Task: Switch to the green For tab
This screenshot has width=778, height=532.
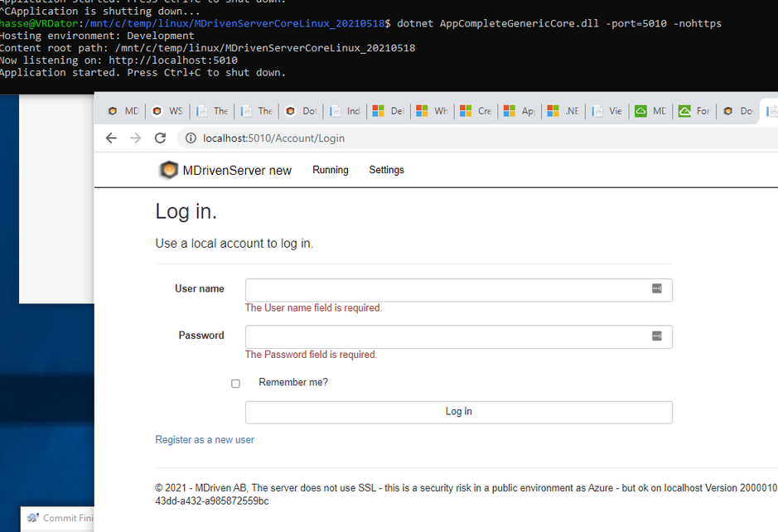Action: pos(694,111)
